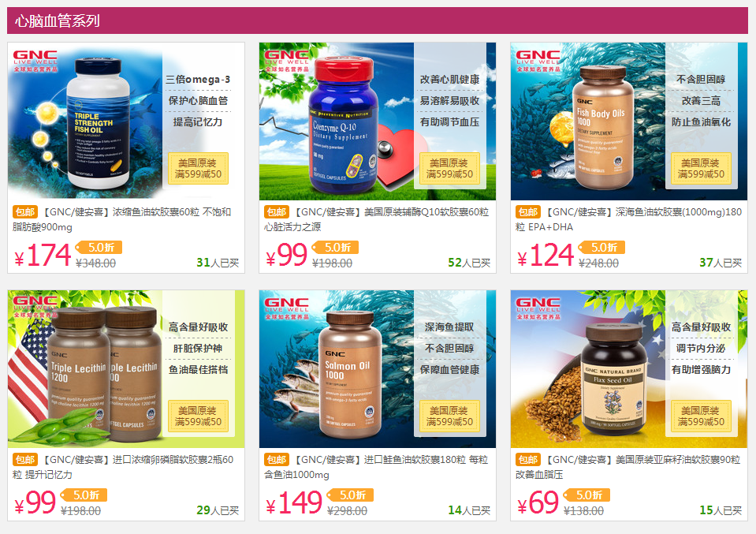Viewport: 756px width, 534px height.
Task: Click the 包邮 badge on the 辅酶Q10 item
Action: click(x=277, y=211)
